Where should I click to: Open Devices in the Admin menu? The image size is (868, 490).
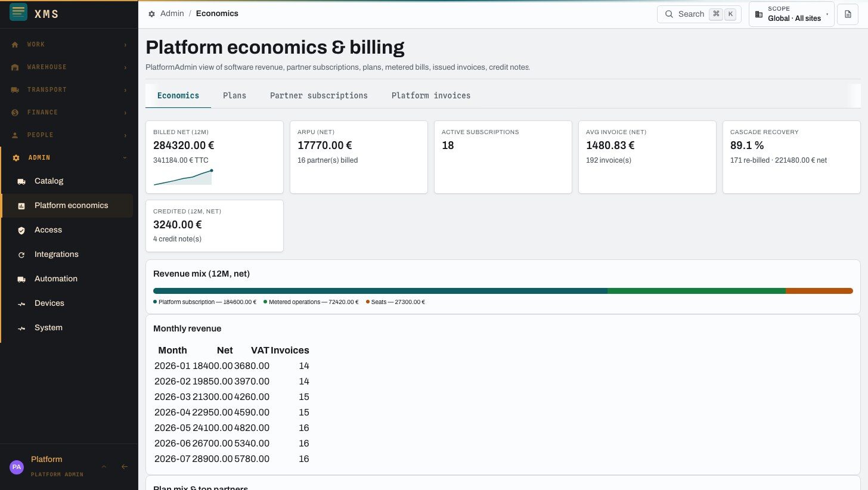coord(67,303)
